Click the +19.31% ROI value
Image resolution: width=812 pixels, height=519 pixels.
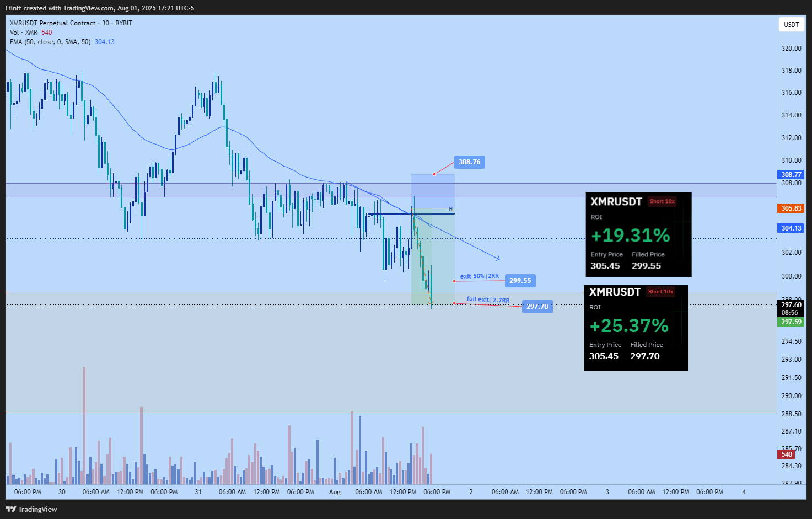coord(631,236)
